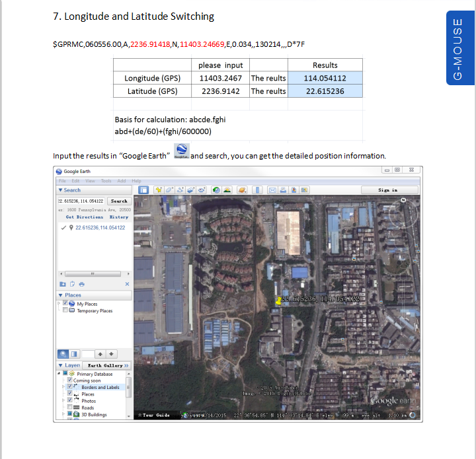
Task: Check the Temporary Places checkbox
Action: tap(65, 310)
